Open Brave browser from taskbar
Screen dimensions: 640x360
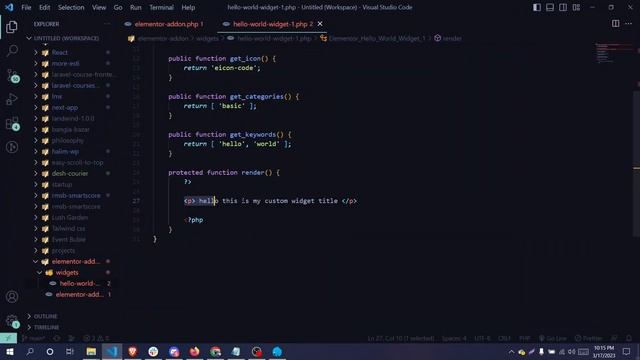(133, 351)
